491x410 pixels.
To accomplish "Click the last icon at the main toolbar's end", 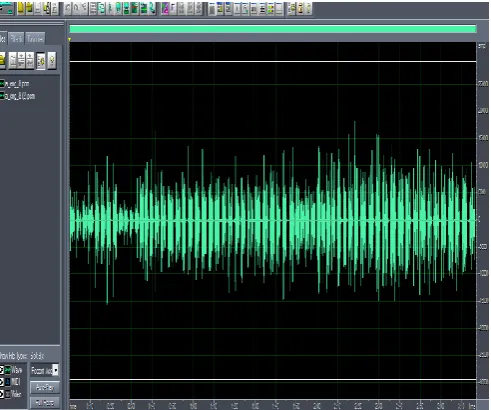I will point(308,9).
